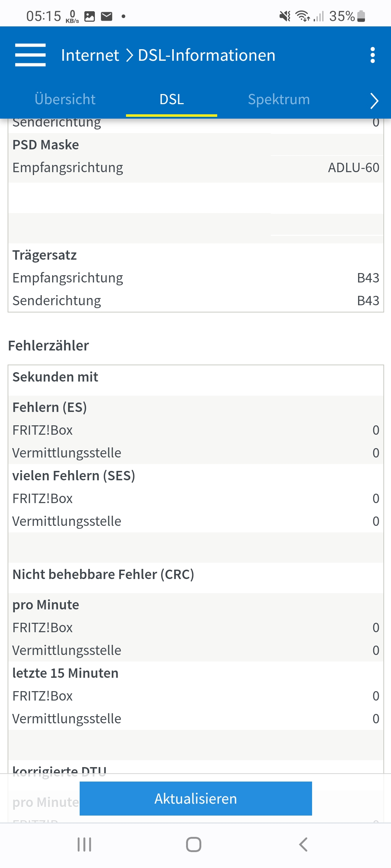Open the three-dot options menu
This screenshot has width=391, height=868.
point(373,55)
